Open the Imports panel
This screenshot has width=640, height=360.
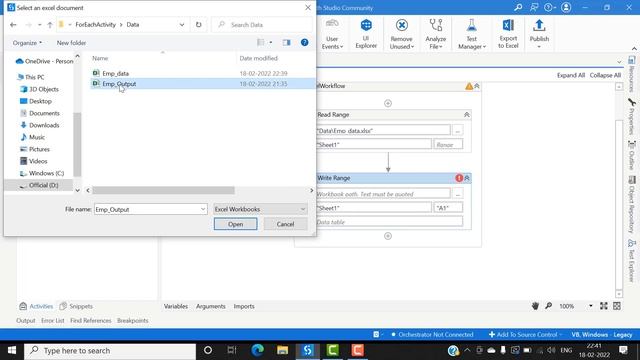coord(244,306)
